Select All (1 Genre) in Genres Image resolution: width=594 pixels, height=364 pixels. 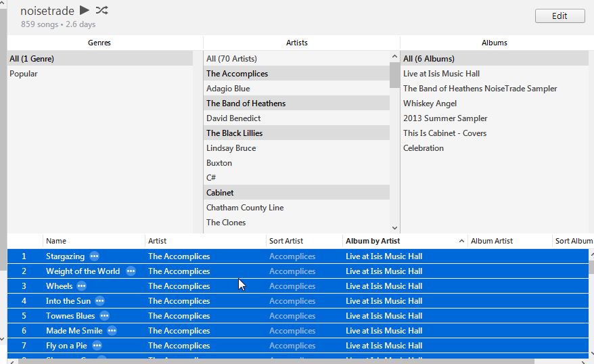point(100,59)
